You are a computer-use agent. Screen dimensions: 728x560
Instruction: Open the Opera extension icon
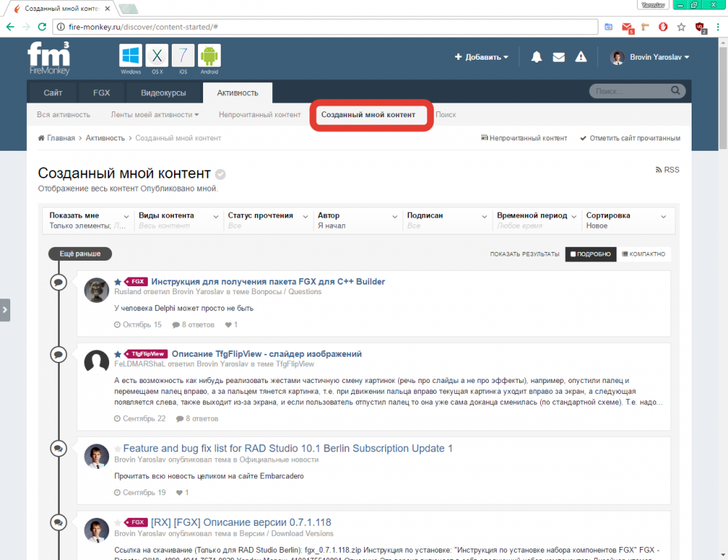(x=663, y=27)
